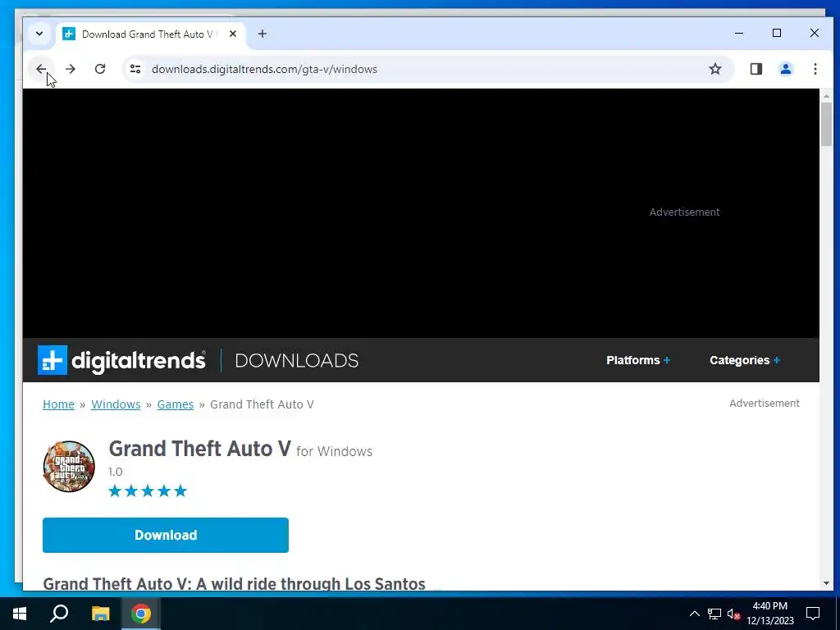
Task: Click the muted volume tray icon
Action: (733, 614)
